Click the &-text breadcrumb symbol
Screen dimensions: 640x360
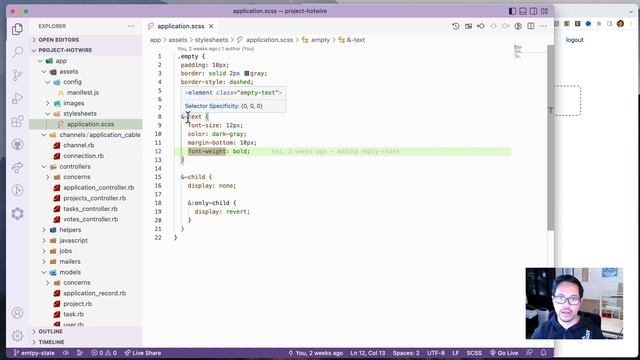351,40
